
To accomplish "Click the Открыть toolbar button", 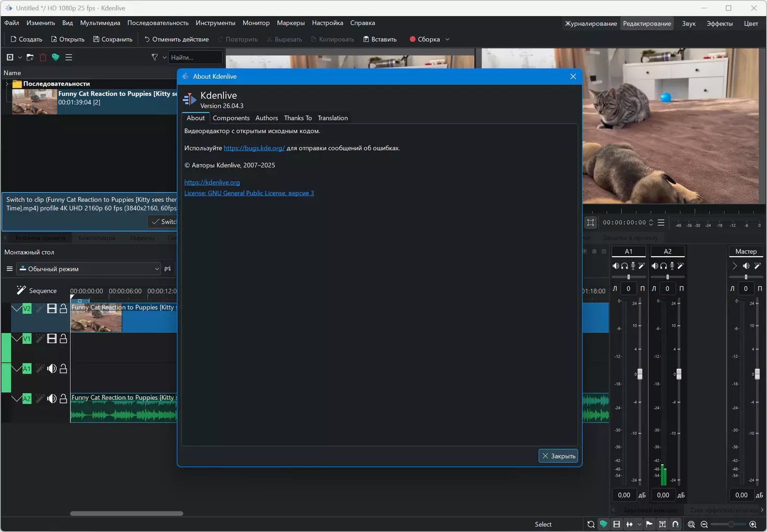I will coord(68,39).
